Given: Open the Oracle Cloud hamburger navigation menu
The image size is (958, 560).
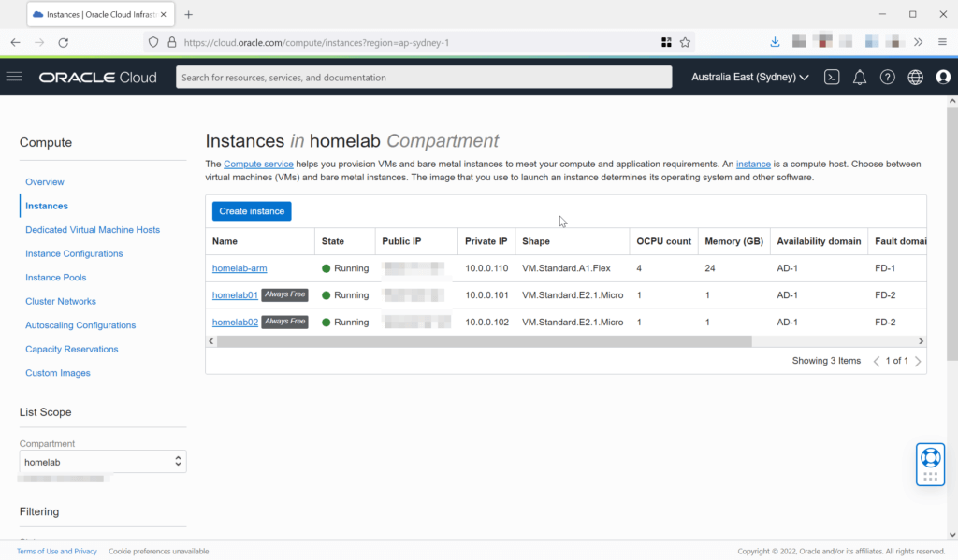Looking at the screenshot, I should click(x=14, y=77).
